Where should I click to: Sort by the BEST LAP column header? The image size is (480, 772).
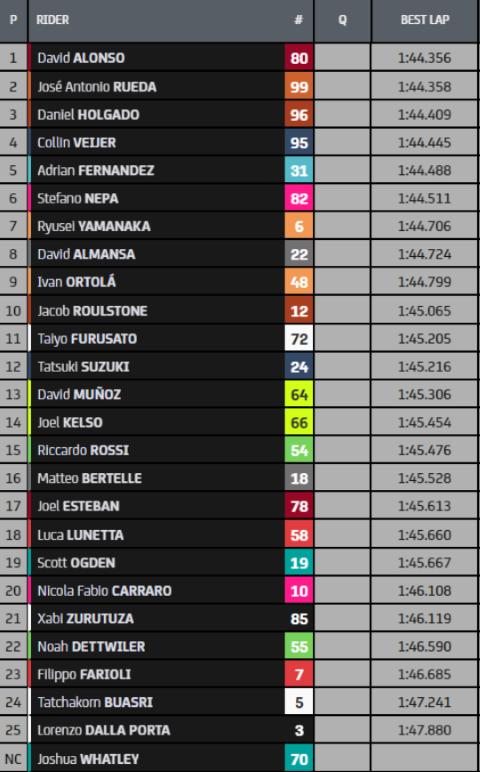point(424,20)
